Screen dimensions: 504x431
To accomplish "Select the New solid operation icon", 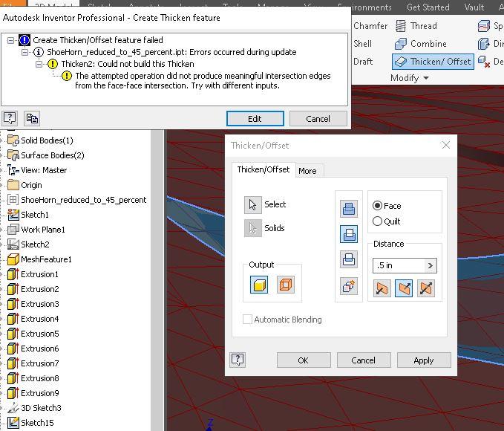I will pos(348,286).
